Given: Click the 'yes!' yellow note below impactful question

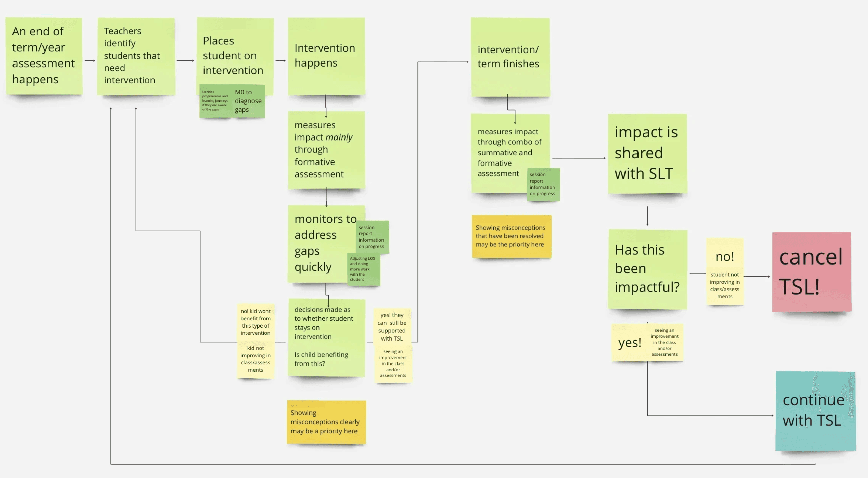Looking at the screenshot, I should (629, 343).
